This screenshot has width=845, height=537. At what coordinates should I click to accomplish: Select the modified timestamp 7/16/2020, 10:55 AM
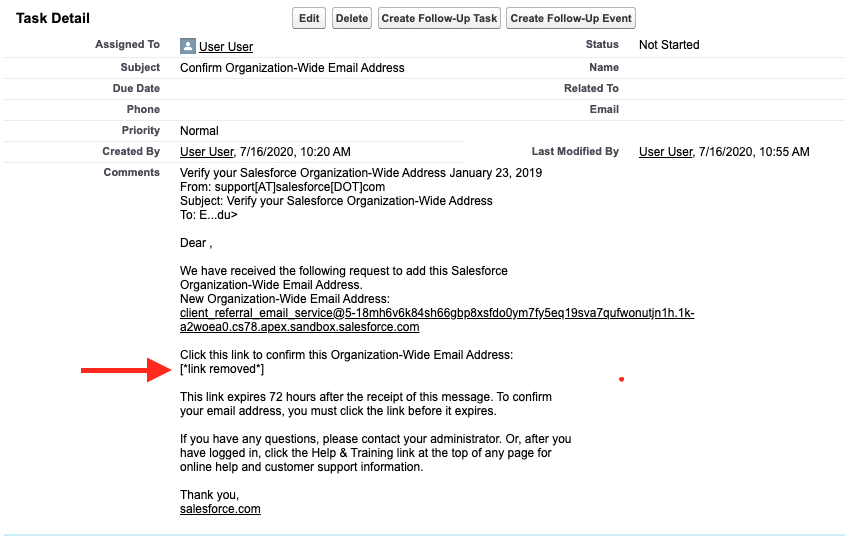click(x=754, y=152)
